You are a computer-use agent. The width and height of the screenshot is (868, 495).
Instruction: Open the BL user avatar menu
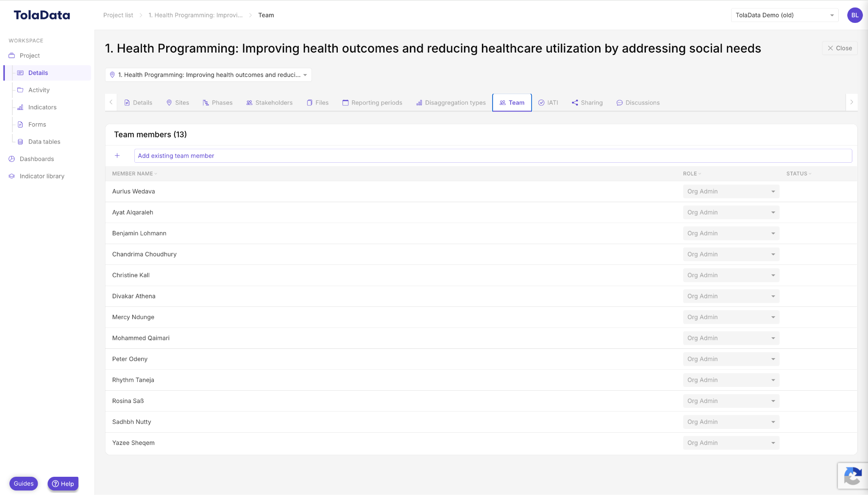point(855,15)
